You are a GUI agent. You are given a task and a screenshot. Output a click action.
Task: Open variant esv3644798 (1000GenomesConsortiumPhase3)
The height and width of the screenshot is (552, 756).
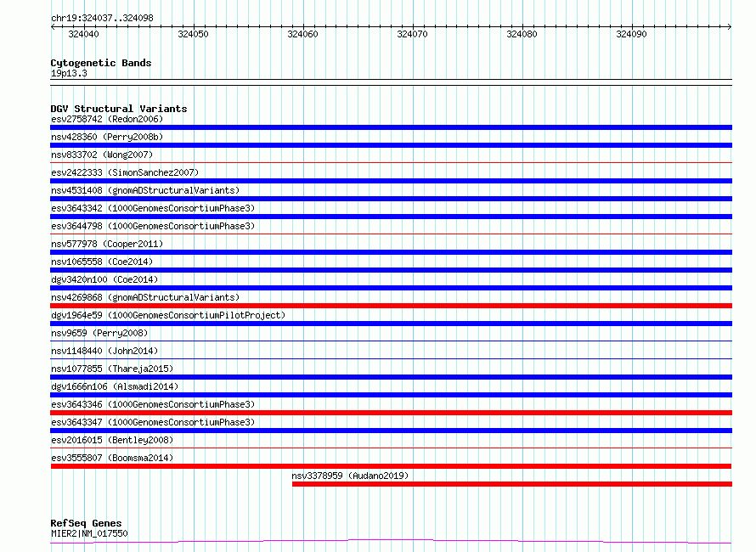pyautogui.click(x=153, y=226)
